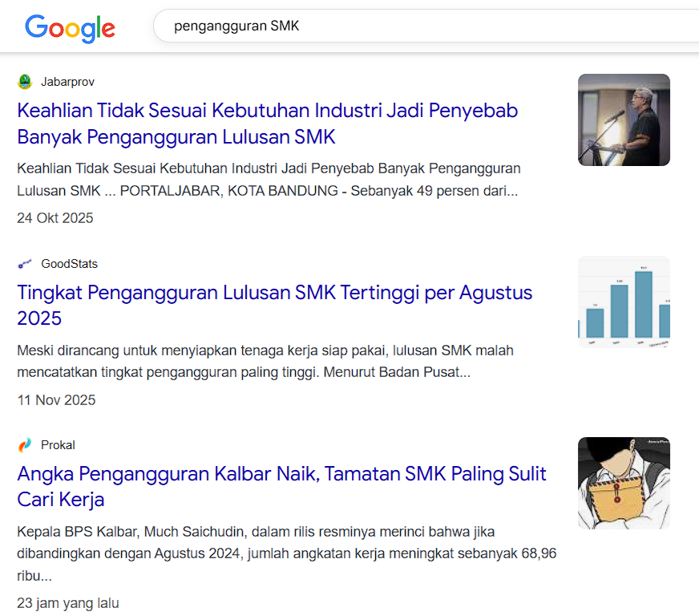Image resolution: width=699 pixels, height=616 pixels.
Task: Open the 'Tingkat Pengangguran Lulusan SMK Tertinggi' headline
Action: [x=275, y=305]
